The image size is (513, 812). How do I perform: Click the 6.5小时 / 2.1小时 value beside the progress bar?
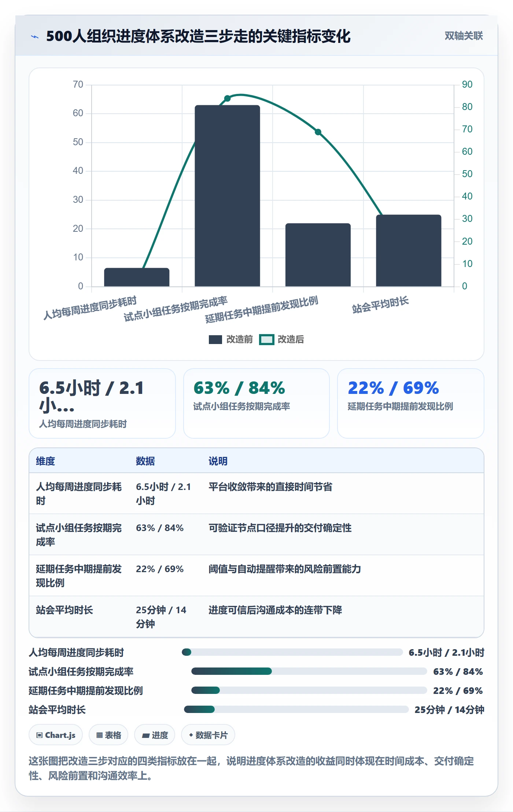tap(447, 652)
